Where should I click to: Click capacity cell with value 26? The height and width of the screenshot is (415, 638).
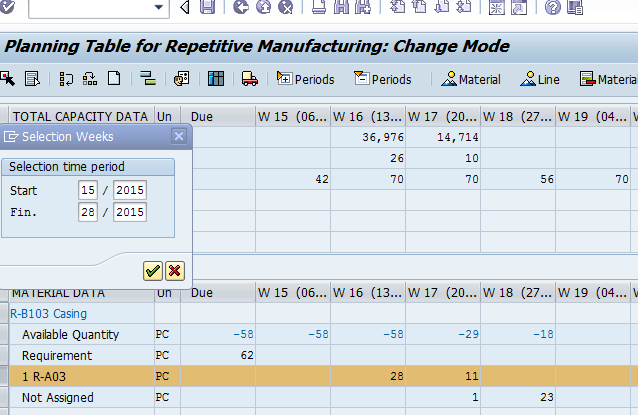click(368, 158)
